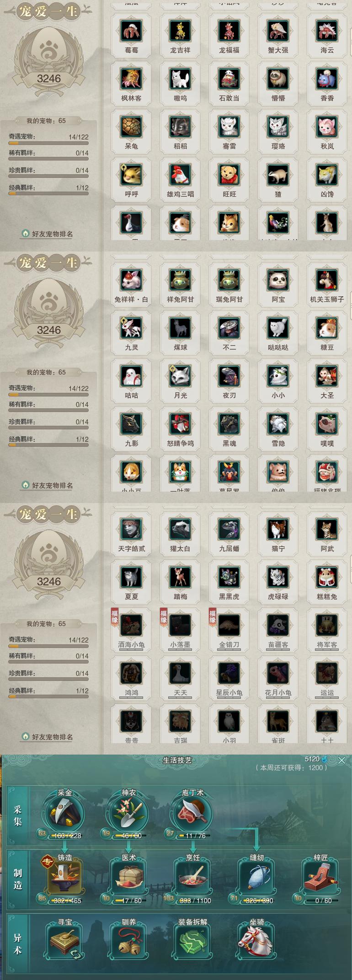Select the 坐骑 mount skill icon
The width and height of the screenshot is (352, 980).
click(256, 942)
